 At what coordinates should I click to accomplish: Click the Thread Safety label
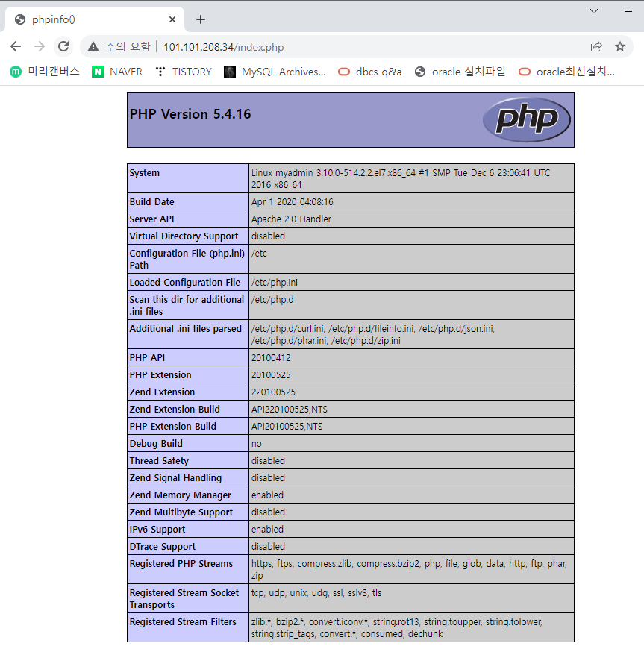click(x=159, y=461)
